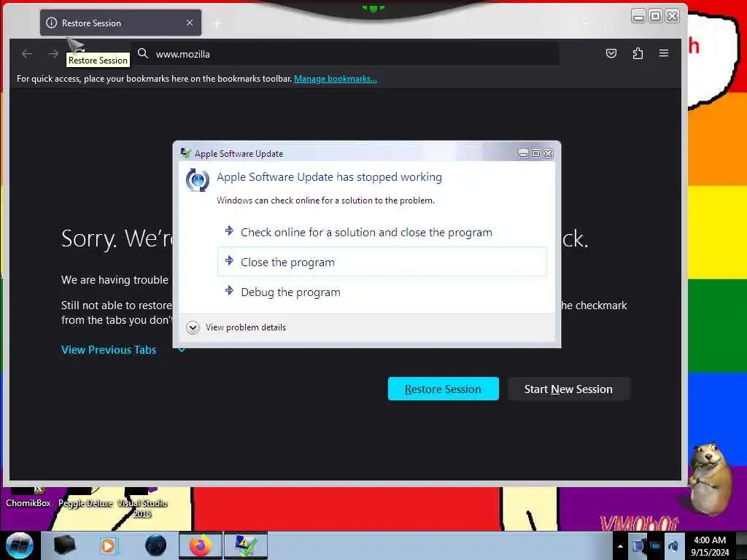This screenshot has width=747, height=560.
Task: Switch to the warning checkmark taskbar app
Action: click(245, 545)
